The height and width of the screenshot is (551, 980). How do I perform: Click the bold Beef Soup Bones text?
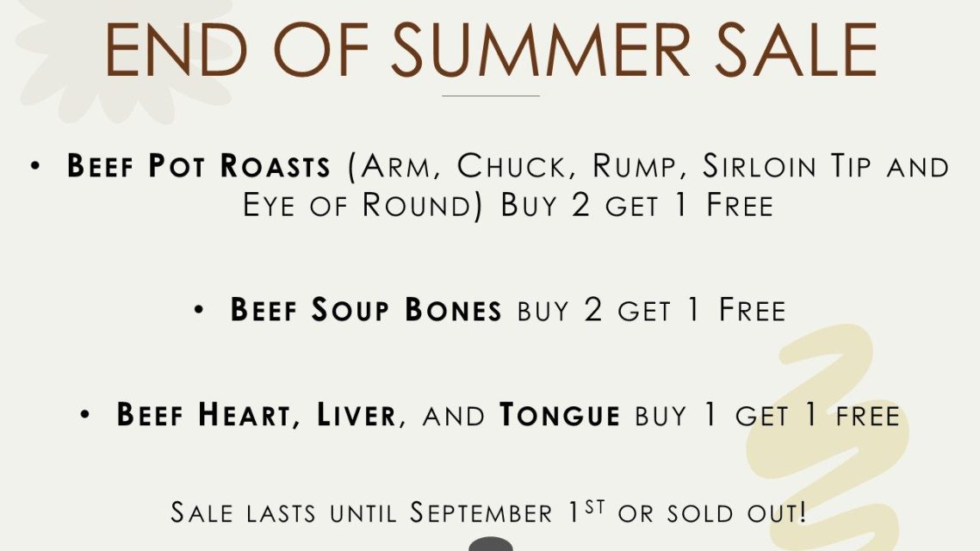point(366,309)
